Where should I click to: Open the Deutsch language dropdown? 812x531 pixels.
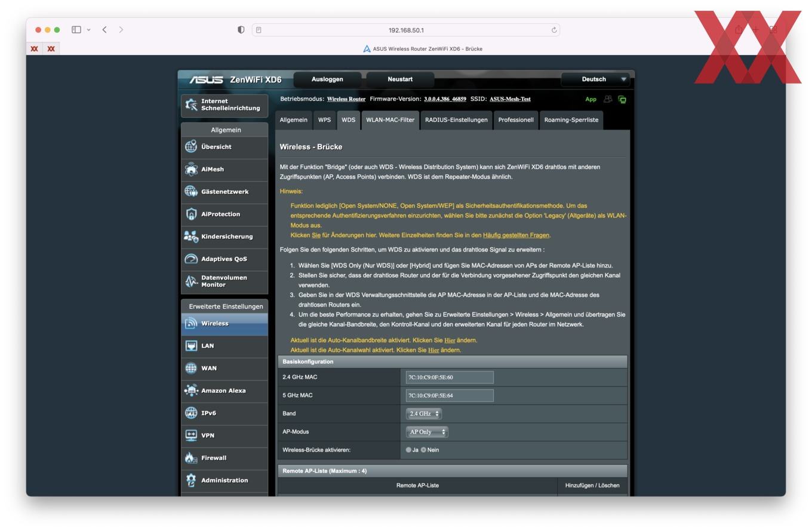click(x=595, y=79)
